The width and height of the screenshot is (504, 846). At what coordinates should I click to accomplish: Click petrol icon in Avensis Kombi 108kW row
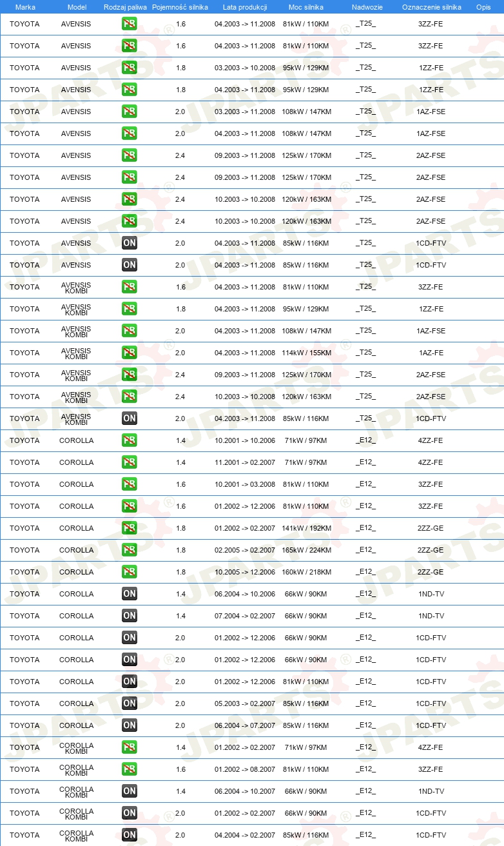pyautogui.click(x=130, y=331)
